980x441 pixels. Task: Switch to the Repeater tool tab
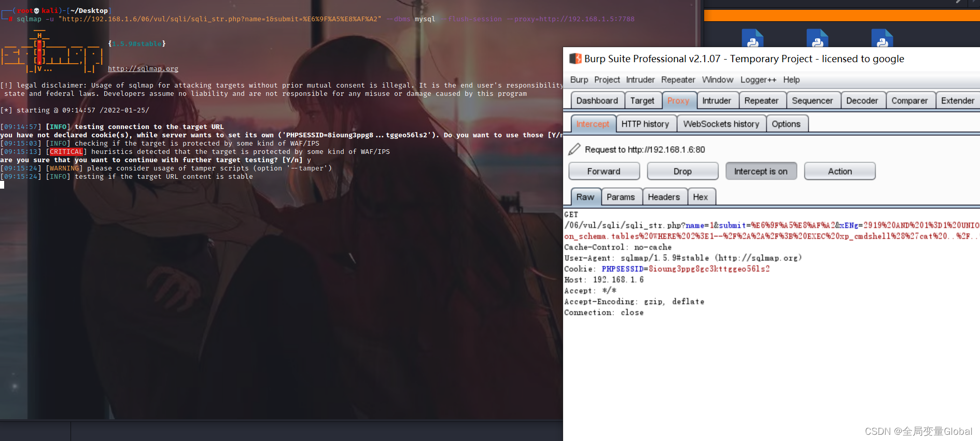761,101
